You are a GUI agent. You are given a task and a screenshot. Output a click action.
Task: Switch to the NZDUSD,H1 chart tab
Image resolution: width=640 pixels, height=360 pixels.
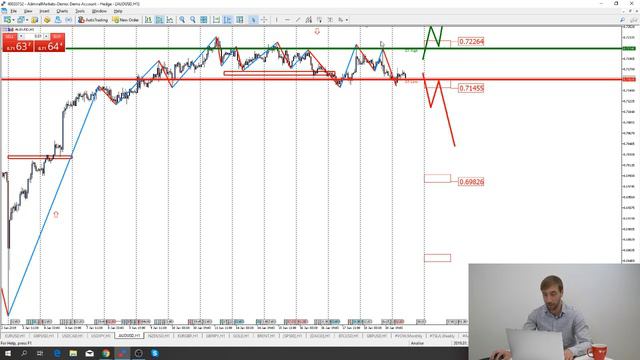click(x=158, y=336)
